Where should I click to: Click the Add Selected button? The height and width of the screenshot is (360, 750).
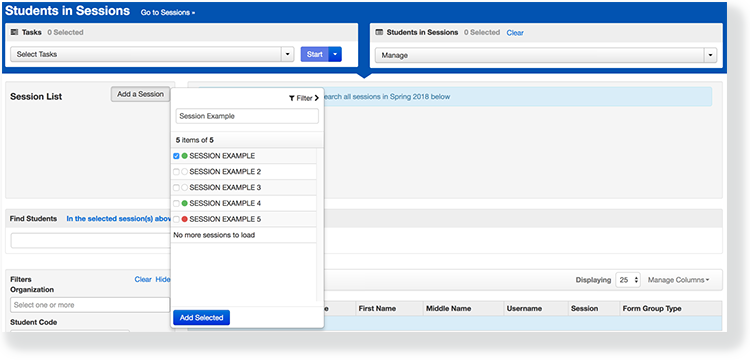(x=201, y=318)
